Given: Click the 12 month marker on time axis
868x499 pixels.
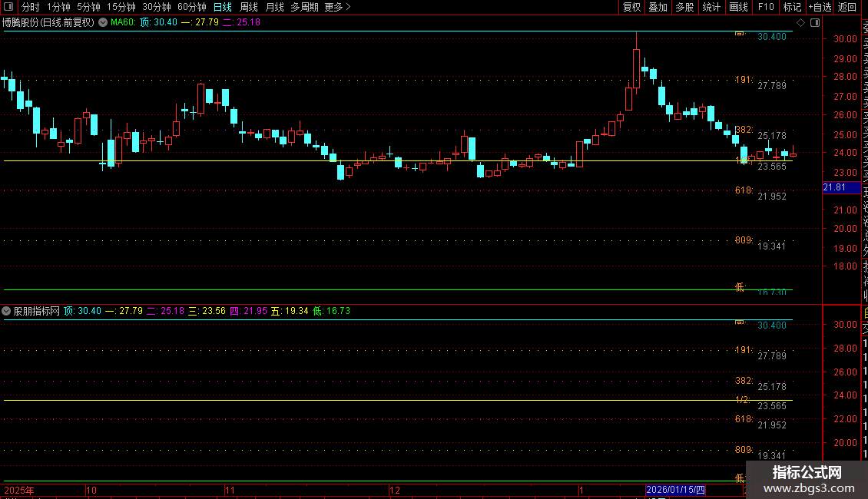Looking at the screenshot, I should [x=394, y=490].
